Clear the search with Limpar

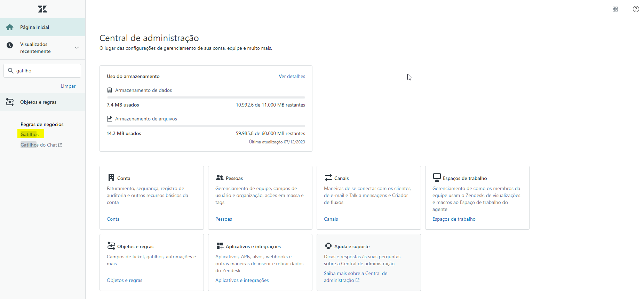(68, 86)
